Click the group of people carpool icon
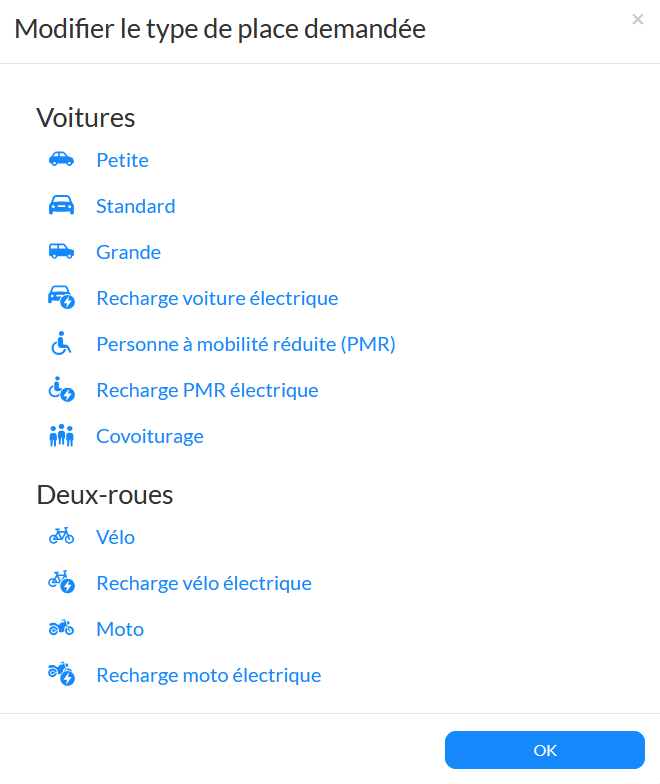Viewport: 660px width, 784px height. click(61, 436)
